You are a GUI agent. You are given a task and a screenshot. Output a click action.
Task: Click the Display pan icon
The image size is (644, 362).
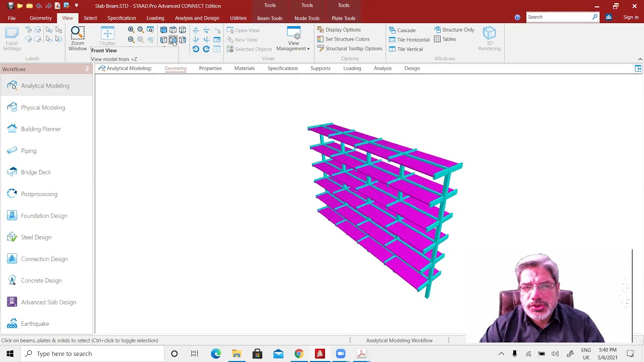tap(107, 37)
